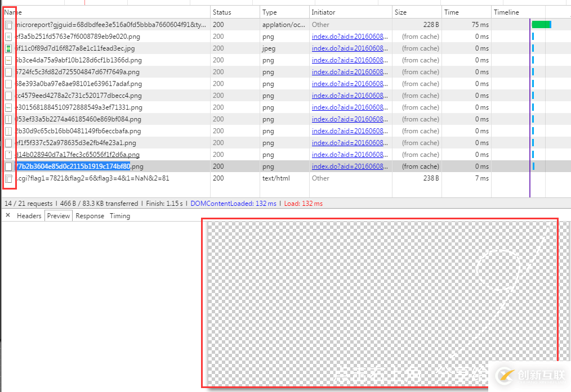The width and height of the screenshot is (571, 392).
Task: Click thumbnail icon of ef1f5f337c52a978635d3e2fb4fe23a1.png
Action: [x=9, y=143]
